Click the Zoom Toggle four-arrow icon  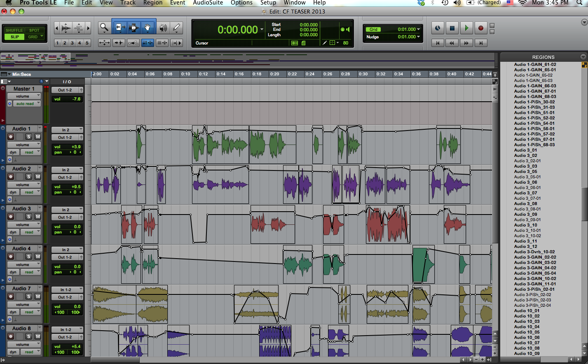tap(104, 43)
